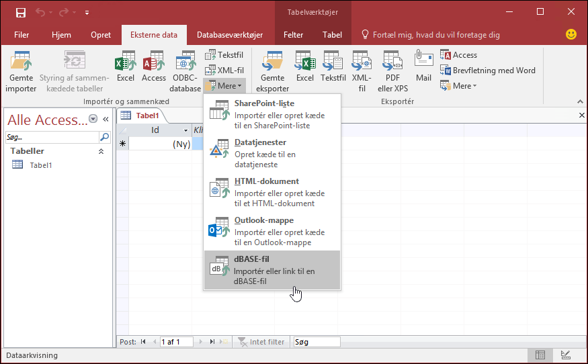This screenshot has height=364, width=588.
Task: Click the navigation pane Søg field
Action: (x=52, y=137)
